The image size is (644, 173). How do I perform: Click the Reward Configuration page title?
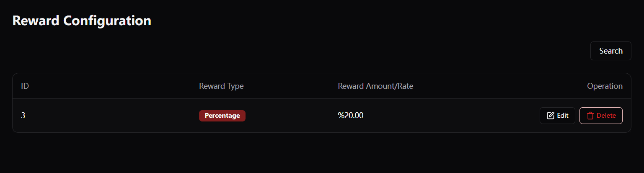click(82, 21)
